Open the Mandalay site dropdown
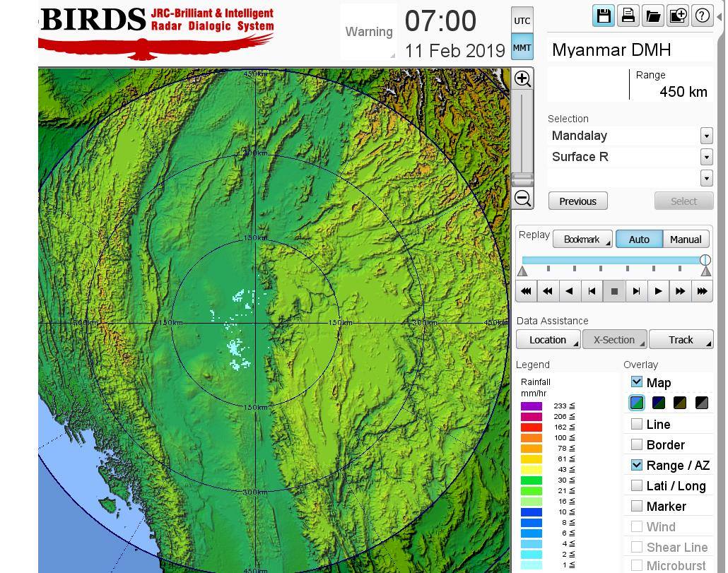 706,136
